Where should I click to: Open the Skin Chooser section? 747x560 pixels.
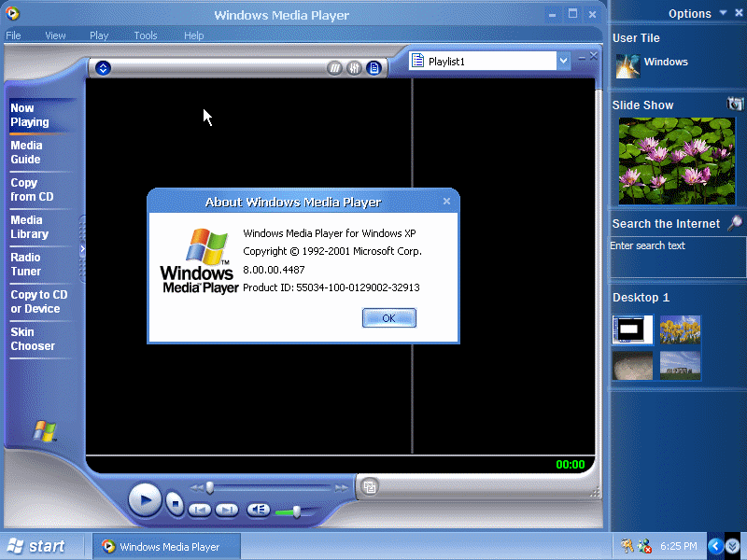33,339
